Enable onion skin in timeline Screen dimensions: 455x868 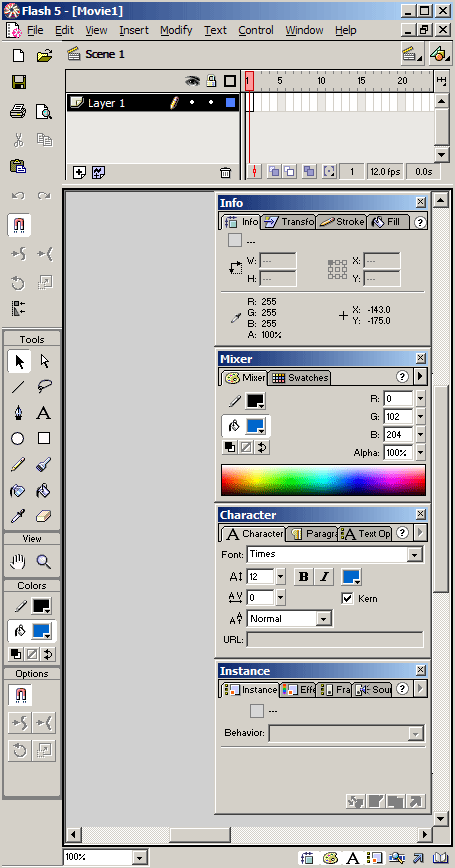click(x=274, y=172)
